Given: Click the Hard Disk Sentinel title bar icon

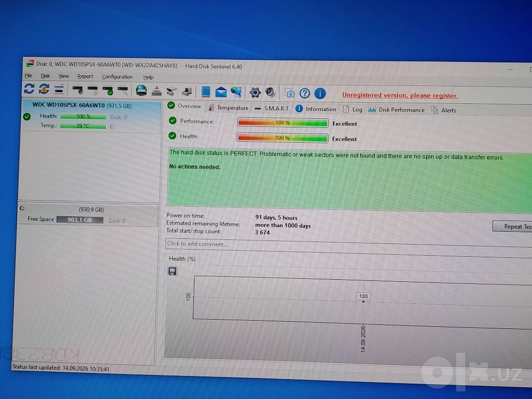Looking at the screenshot, I should (30, 63).
